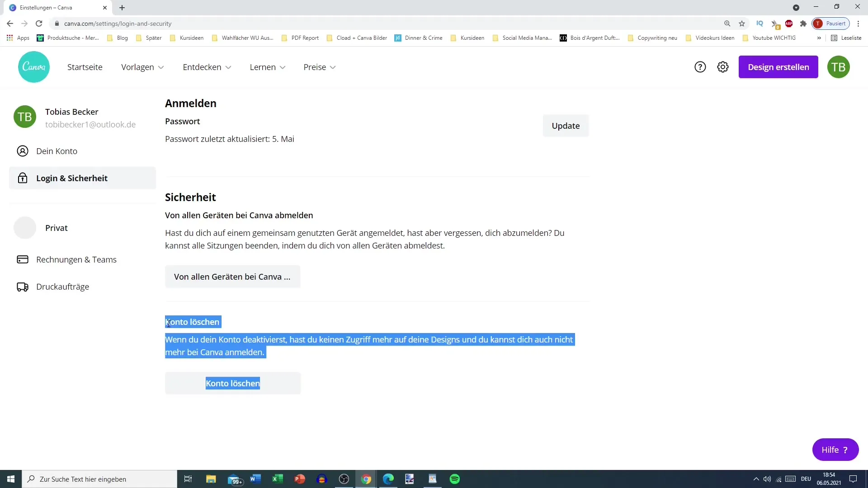Expand Lernen dropdown menu
The height and width of the screenshot is (488, 868).
(x=268, y=67)
